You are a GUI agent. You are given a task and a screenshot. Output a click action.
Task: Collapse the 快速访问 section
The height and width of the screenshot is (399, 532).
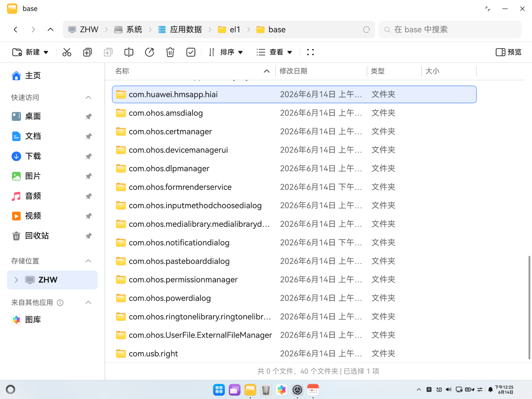(x=88, y=97)
